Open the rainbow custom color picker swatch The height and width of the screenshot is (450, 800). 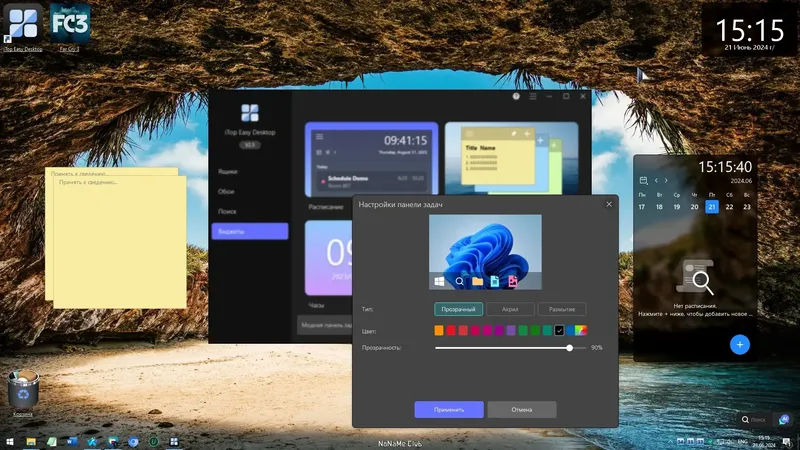pyautogui.click(x=581, y=331)
